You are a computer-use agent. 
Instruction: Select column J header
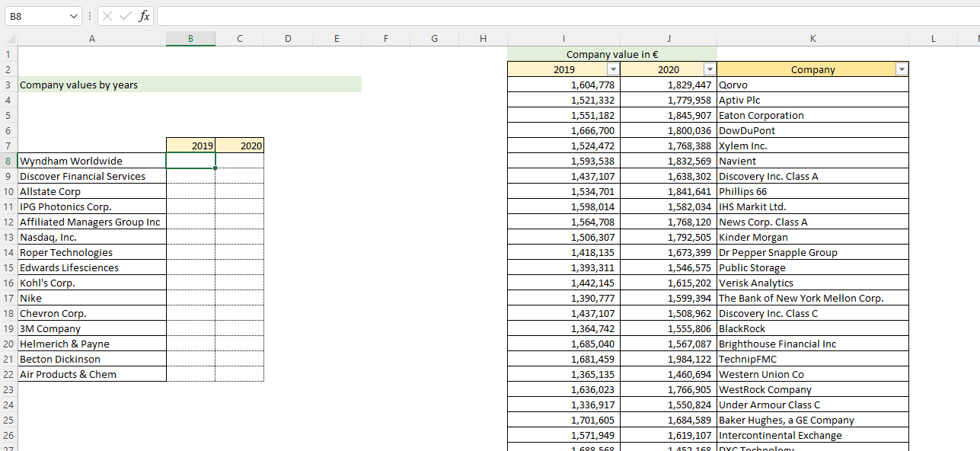(669, 39)
